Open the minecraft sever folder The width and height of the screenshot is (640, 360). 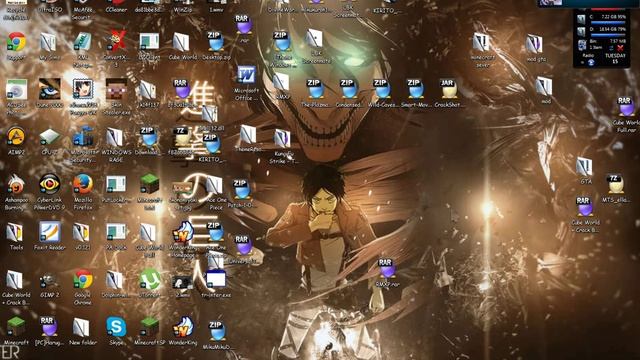[x=482, y=42]
